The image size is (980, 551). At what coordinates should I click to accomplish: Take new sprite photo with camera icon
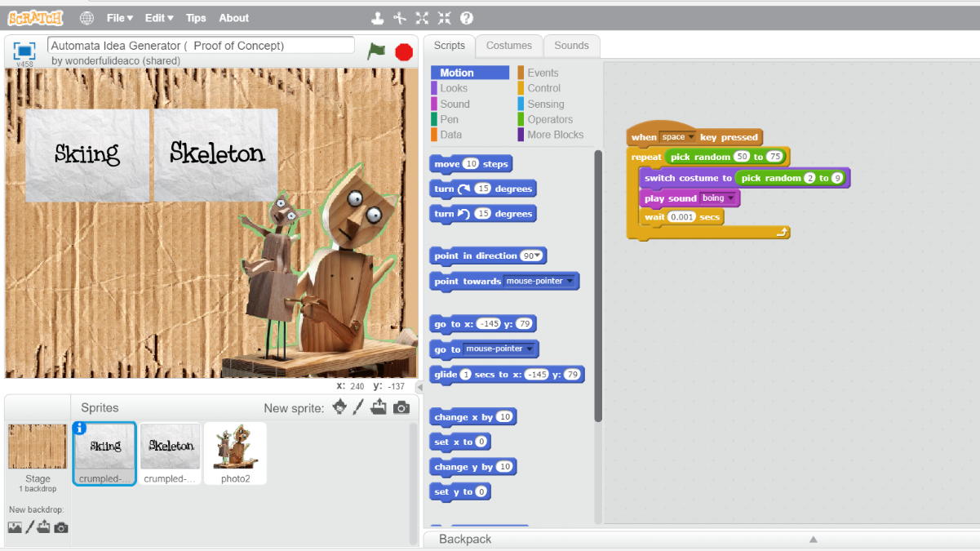tap(401, 407)
